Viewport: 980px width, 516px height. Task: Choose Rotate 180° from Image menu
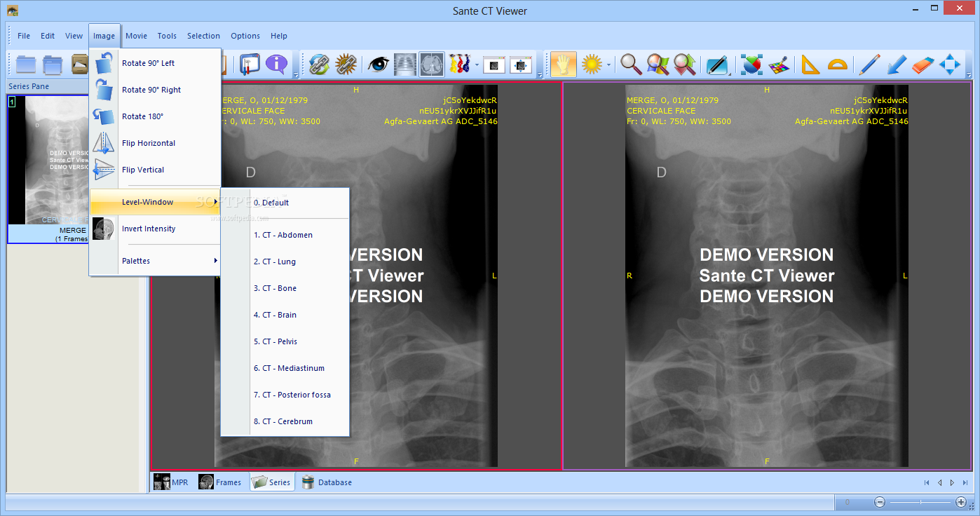point(155,116)
